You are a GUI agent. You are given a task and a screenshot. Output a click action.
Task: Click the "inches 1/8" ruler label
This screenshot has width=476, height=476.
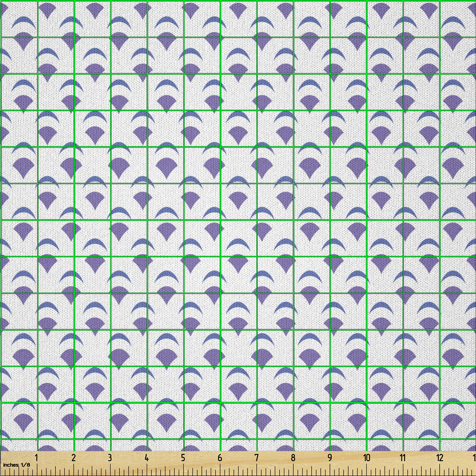pyautogui.click(x=17, y=465)
